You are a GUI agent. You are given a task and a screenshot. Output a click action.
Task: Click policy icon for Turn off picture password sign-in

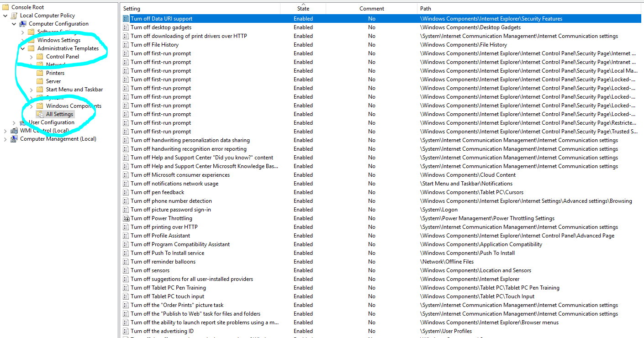point(127,210)
